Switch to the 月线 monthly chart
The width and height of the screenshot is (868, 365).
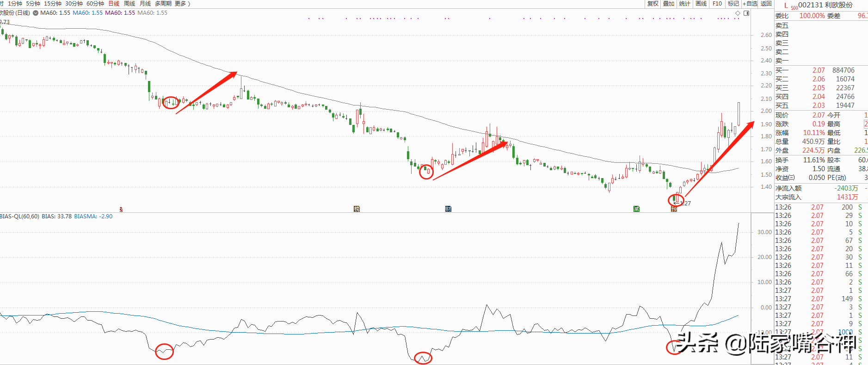click(x=145, y=4)
